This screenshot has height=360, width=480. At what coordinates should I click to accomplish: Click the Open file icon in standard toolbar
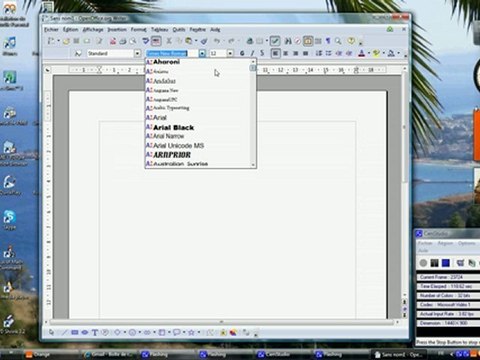(x=66, y=41)
